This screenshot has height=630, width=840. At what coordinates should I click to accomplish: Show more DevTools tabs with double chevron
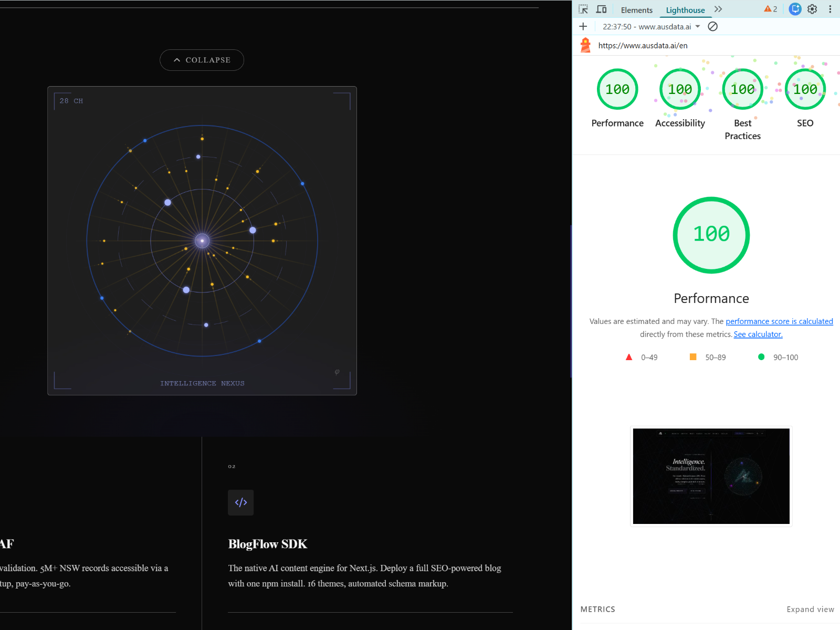pyautogui.click(x=718, y=9)
